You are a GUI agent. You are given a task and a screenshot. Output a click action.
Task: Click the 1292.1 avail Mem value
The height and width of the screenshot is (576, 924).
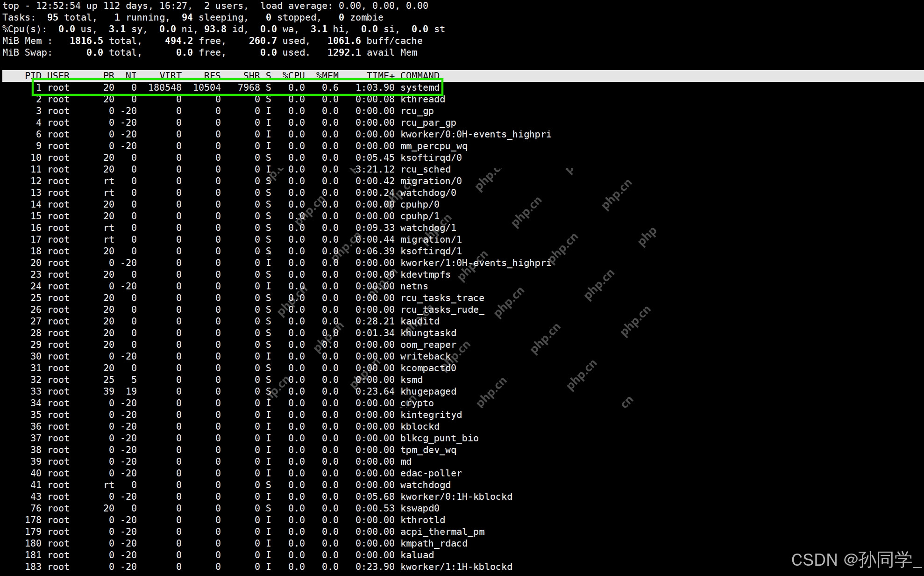tap(344, 52)
